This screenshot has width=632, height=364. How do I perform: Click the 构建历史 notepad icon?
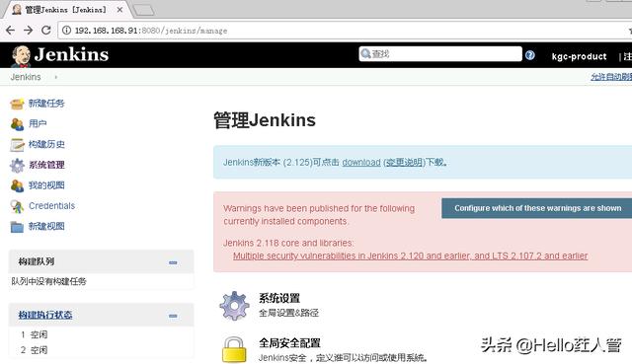[17, 145]
